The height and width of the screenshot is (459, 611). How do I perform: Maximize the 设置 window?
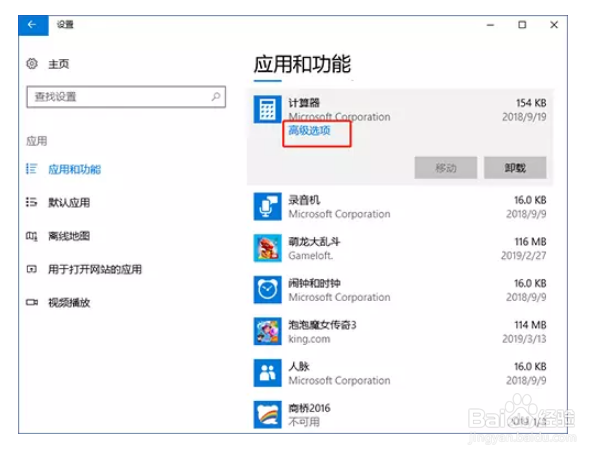(x=522, y=25)
